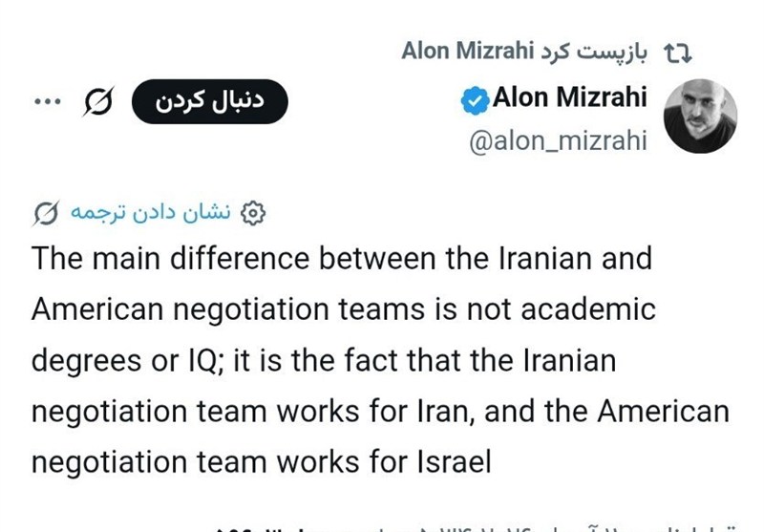This screenshot has height=532, width=764.
Task: Open Alon Mizrahi's profile photo
Action: tap(700, 116)
